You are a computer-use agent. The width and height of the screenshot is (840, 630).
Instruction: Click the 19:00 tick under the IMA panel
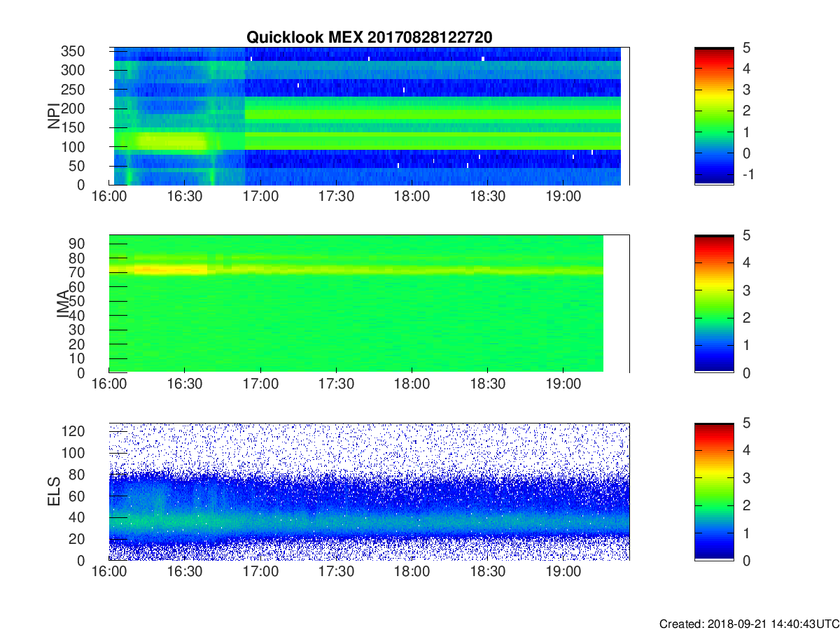pyautogui.click(x=563, y=384)
